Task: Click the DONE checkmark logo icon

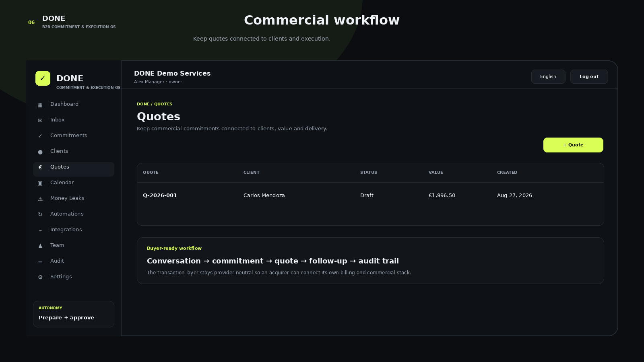Action: point(43,78)
